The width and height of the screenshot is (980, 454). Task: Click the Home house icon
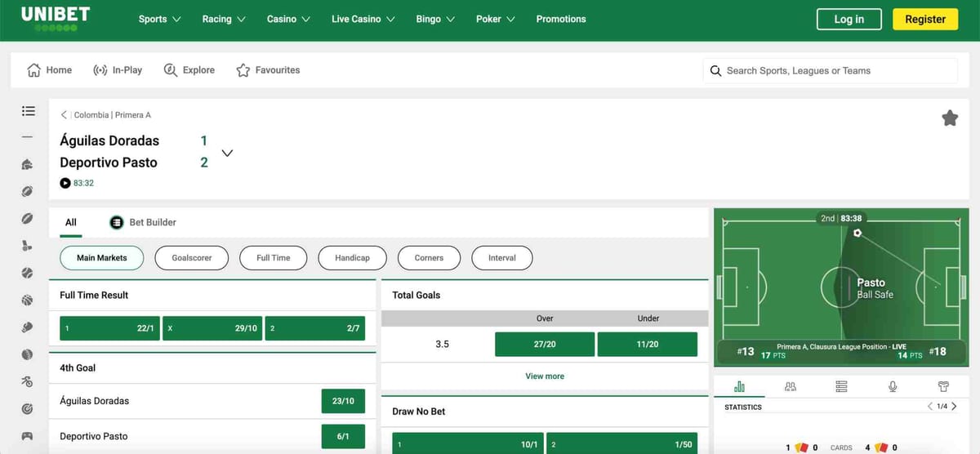point(34,70)
